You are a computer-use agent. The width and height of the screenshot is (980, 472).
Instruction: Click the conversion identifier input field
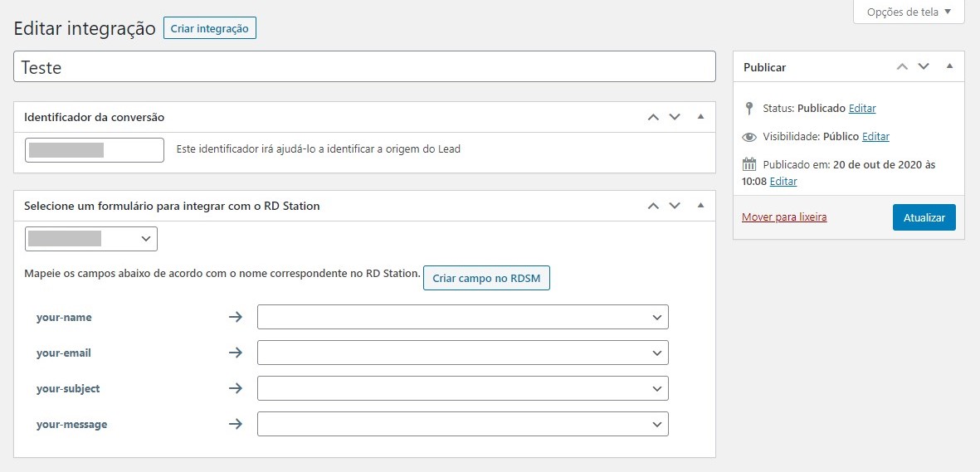tap(95, 150)
